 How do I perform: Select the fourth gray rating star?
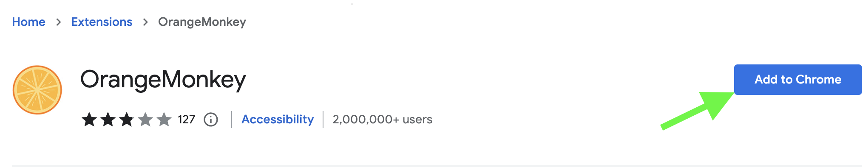pyautogui.click(x=145, y=120)
